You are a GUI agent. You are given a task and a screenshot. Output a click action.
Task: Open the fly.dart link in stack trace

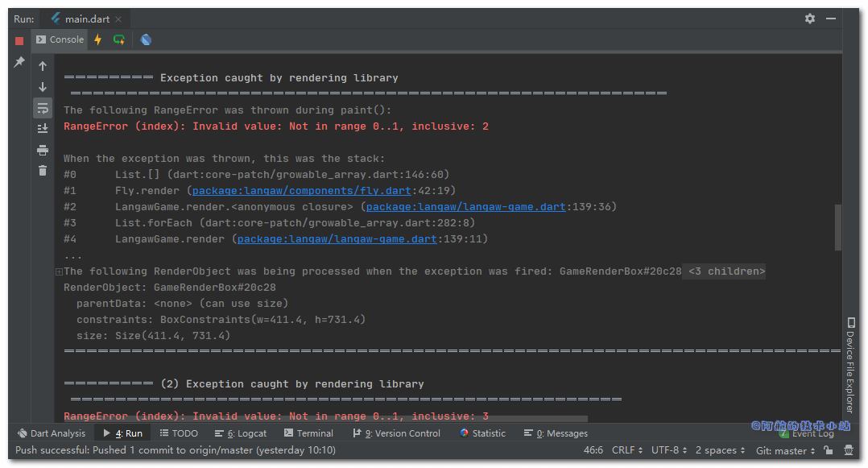click(x=302, y=191)
